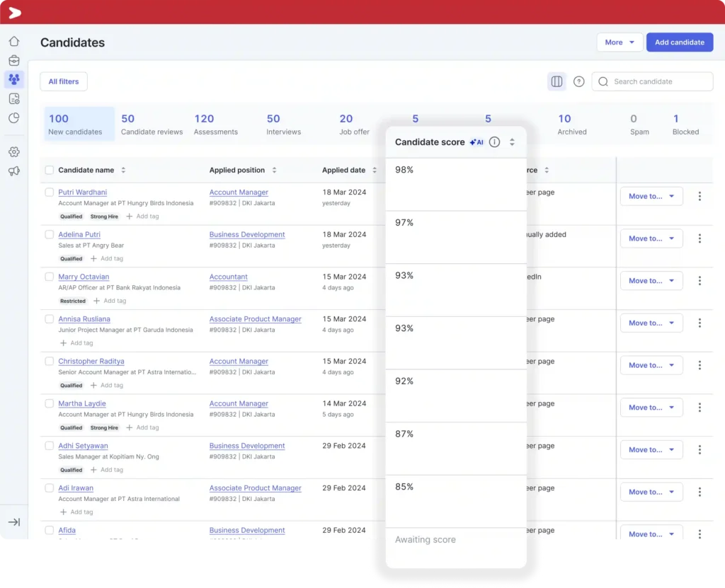This screenshot has height=588, width=725.
Task: Check the Adelina Putri checkbox
Action: tap(50, 234)
